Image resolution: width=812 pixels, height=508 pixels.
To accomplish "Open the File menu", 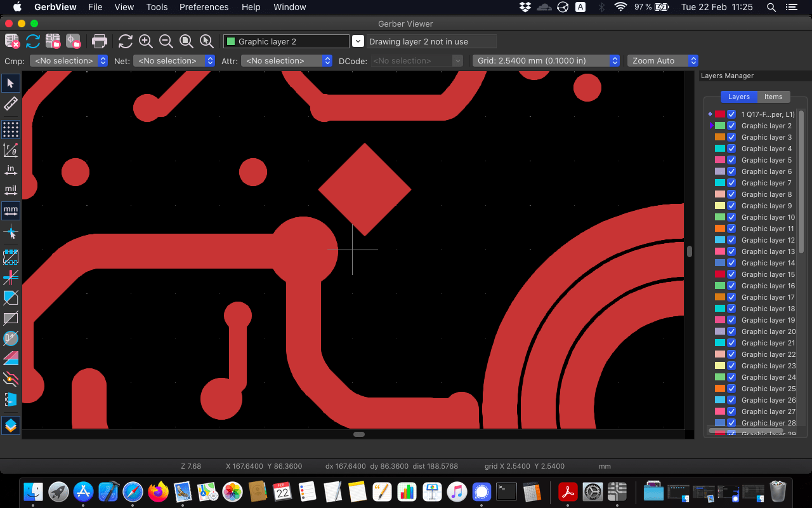I will [x=95, y=7].
